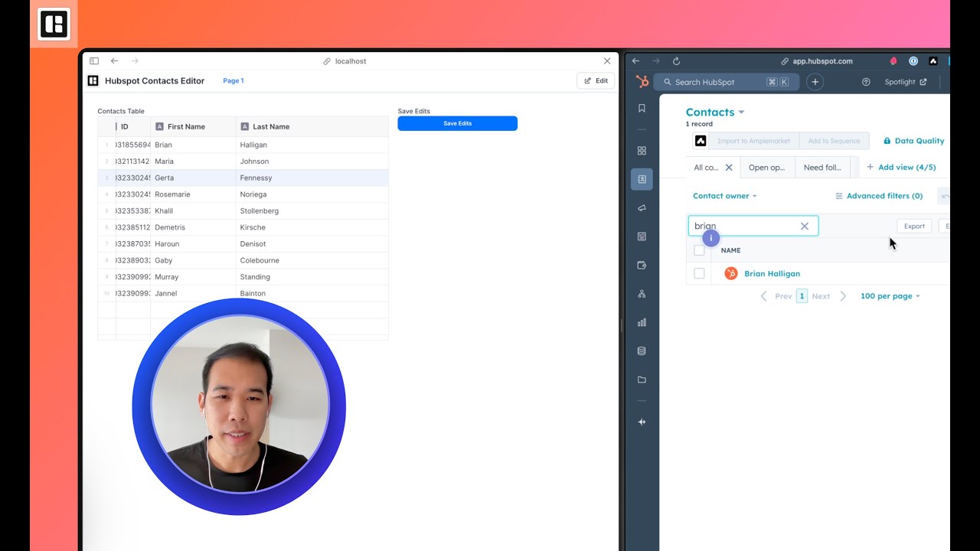This screenshot has width=980, height=551.
Task: Sort by the First Name column header
Action: tap(193, 126)
